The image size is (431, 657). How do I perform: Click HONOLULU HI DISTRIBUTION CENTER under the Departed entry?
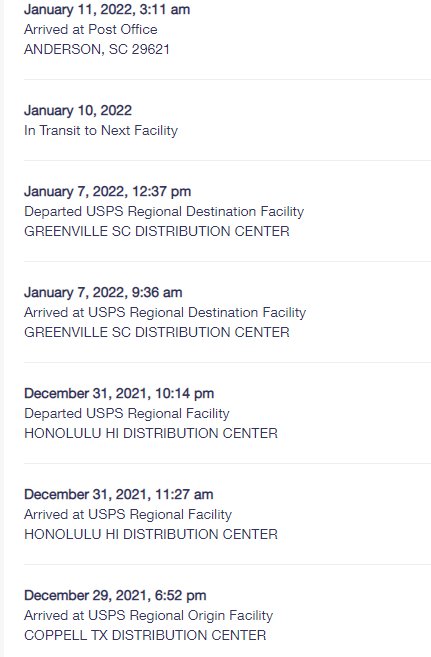pos(151,433)
